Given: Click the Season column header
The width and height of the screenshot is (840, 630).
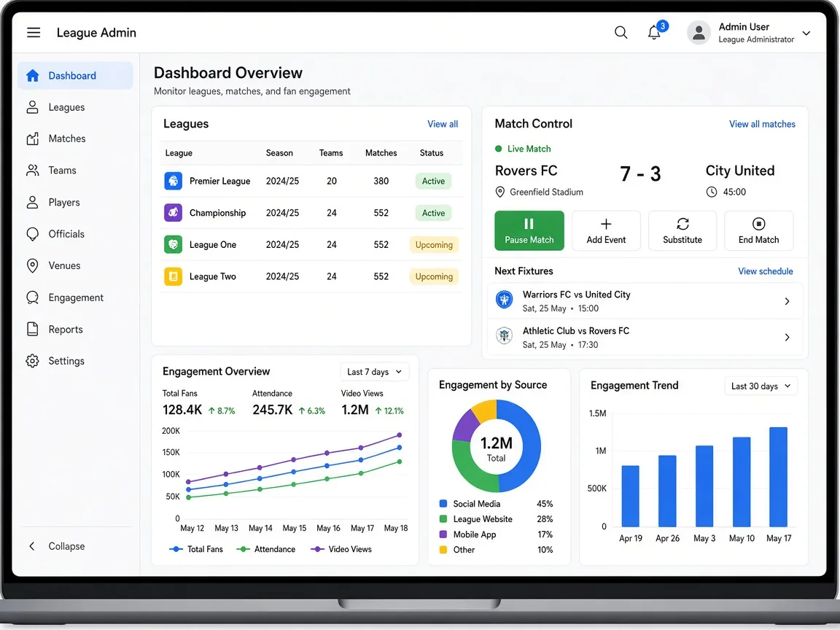Looking at the screenshot, I should pos(279,152).
